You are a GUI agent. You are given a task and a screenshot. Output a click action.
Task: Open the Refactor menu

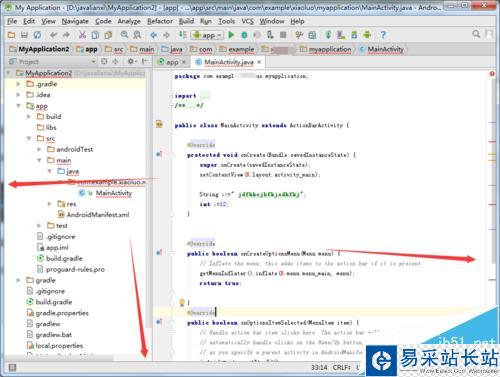(x=160, y=21)
